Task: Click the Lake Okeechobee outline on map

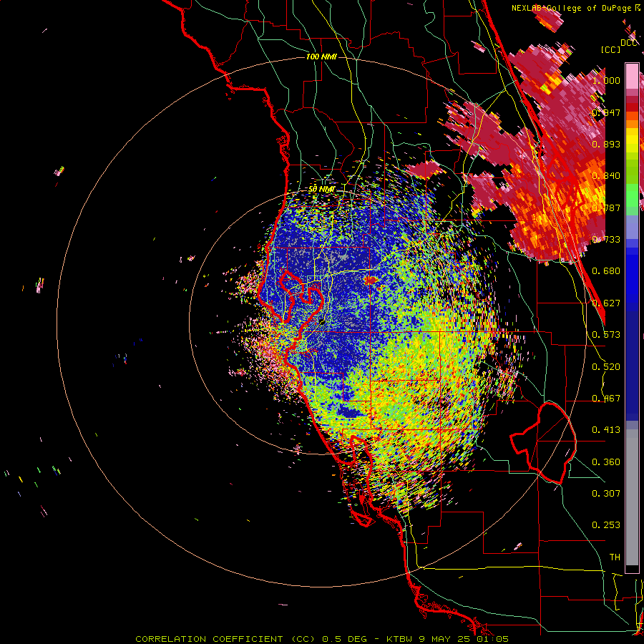Action: coord(543,443)
